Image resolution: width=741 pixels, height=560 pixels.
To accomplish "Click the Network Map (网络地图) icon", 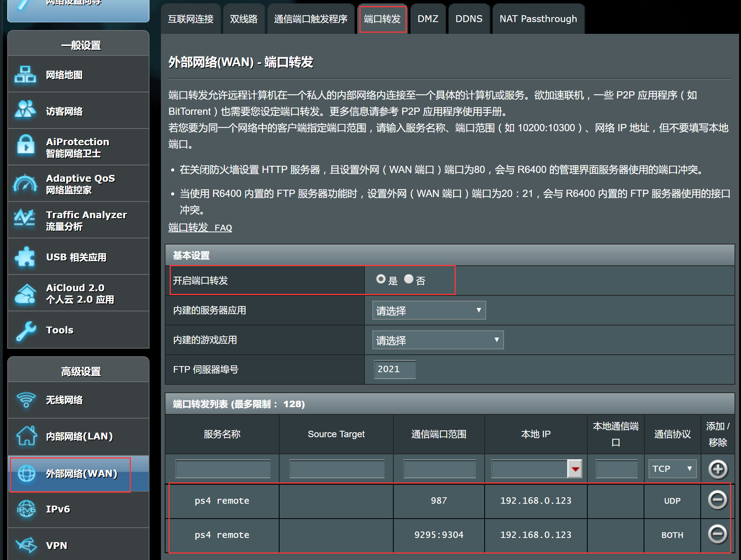I will point(25,75).
